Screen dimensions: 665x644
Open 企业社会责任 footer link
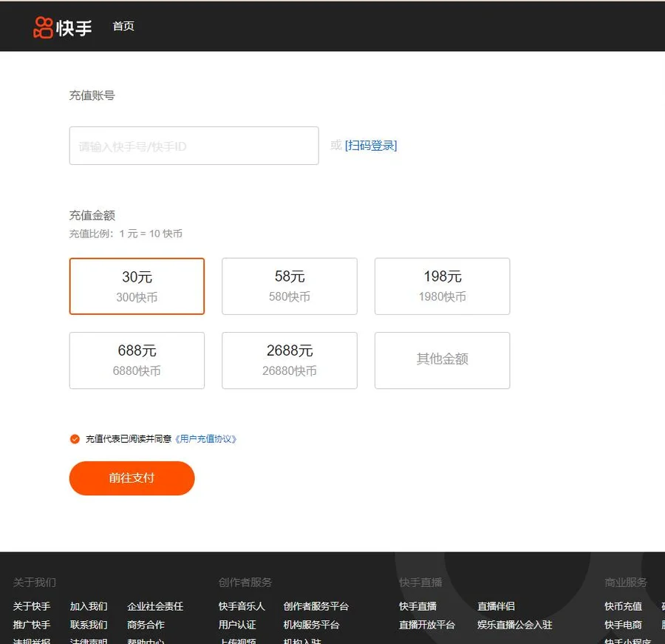pyautogui.click(x=155, y=606)
